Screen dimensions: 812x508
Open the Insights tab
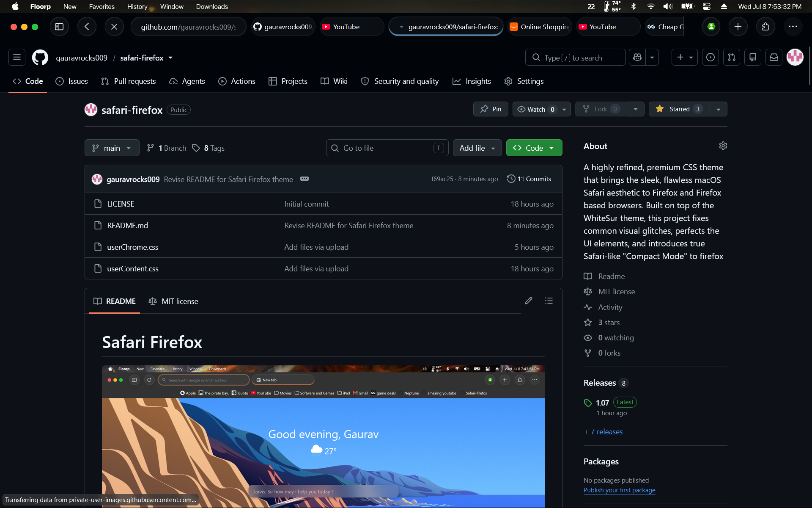tap(472, 81)
